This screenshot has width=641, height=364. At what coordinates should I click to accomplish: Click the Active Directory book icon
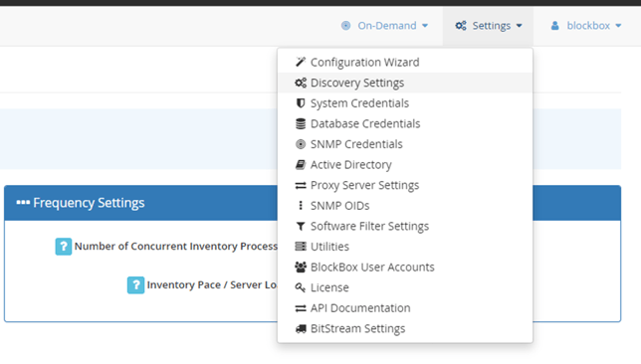click(301, 165)
